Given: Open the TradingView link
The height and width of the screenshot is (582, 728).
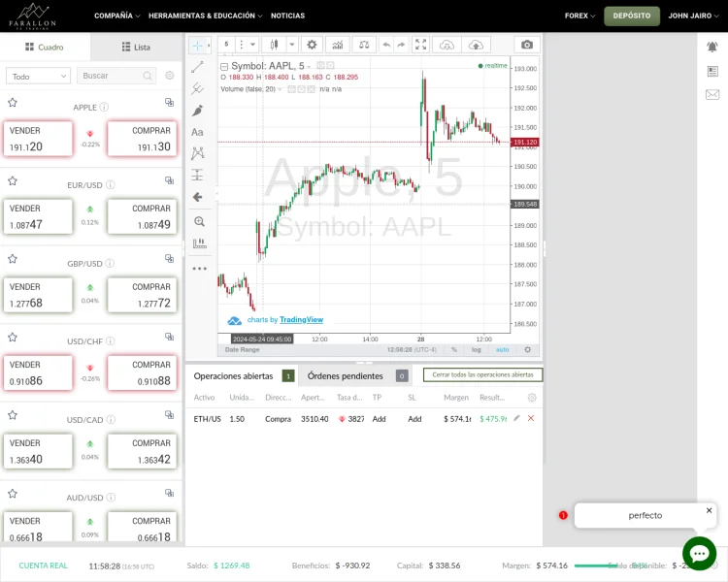Looking at the screenshot, I should 301,319.
